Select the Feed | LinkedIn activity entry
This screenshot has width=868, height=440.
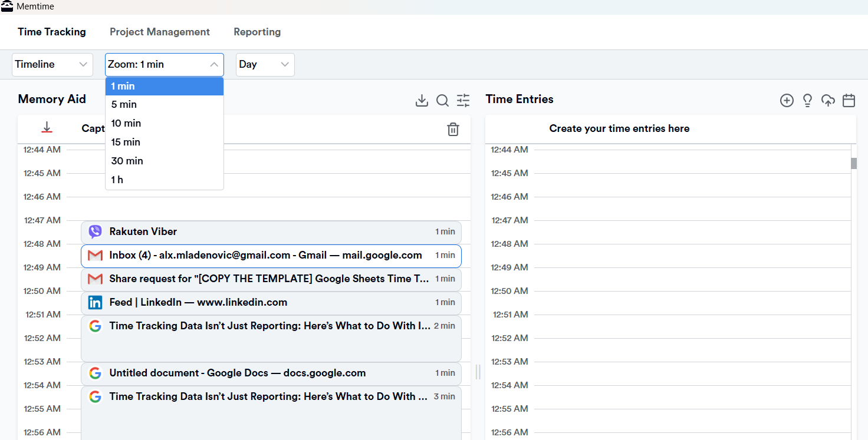tap(271, 303)
